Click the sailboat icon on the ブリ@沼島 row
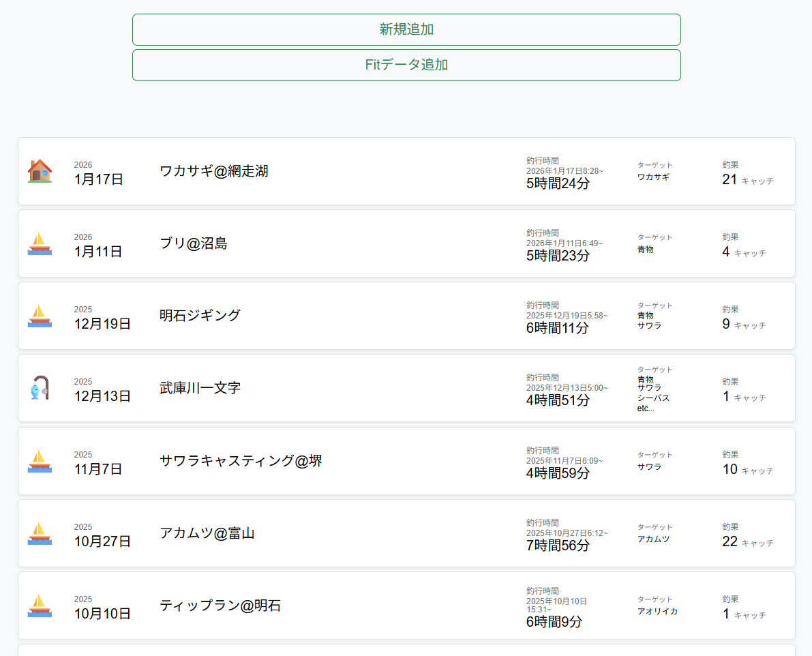 click(39, 243)
